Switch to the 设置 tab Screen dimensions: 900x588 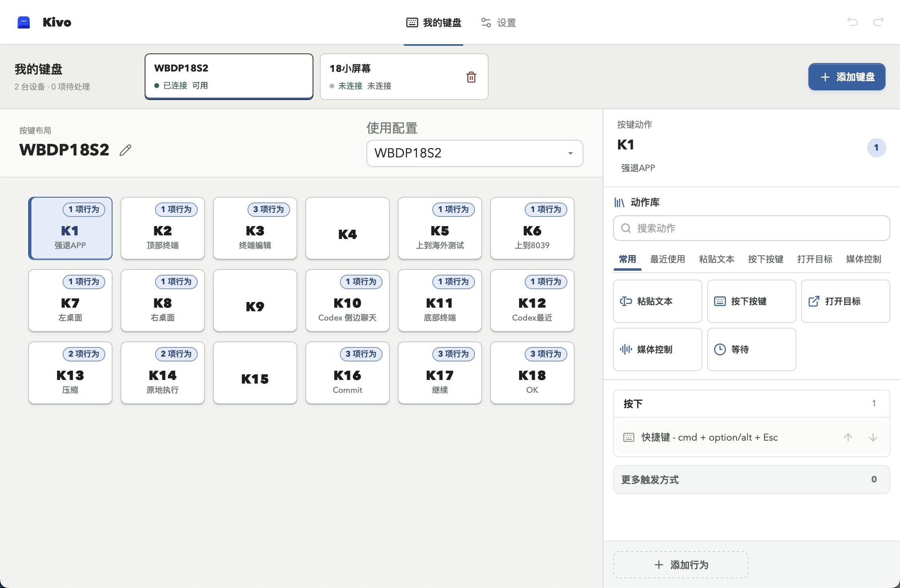click(499, 23)
